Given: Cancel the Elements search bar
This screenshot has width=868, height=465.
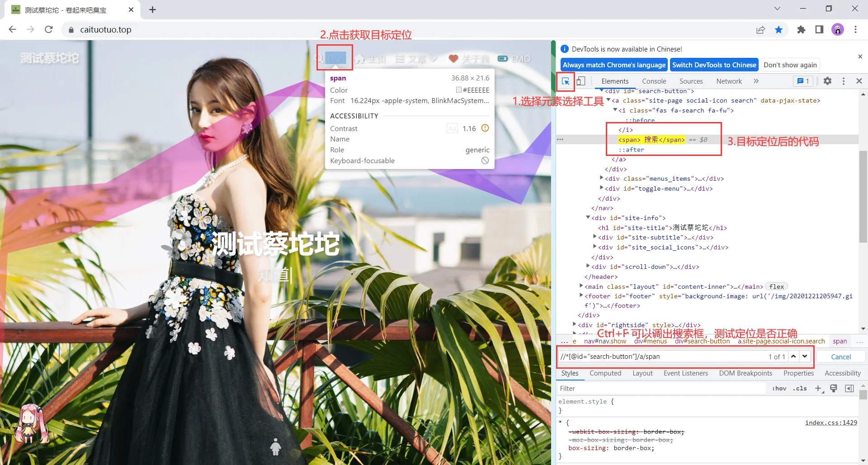Looking at the screenshot, I should (841, 357).
